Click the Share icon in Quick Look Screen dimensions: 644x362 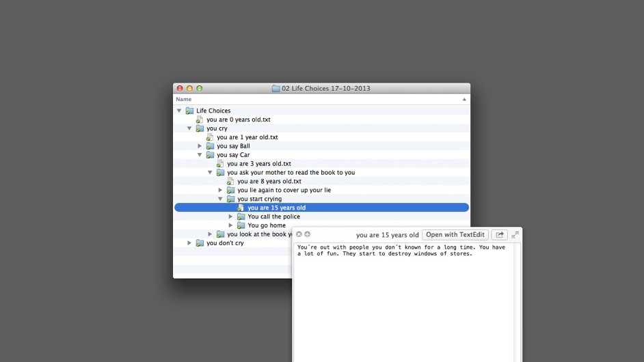click(499, 235)
